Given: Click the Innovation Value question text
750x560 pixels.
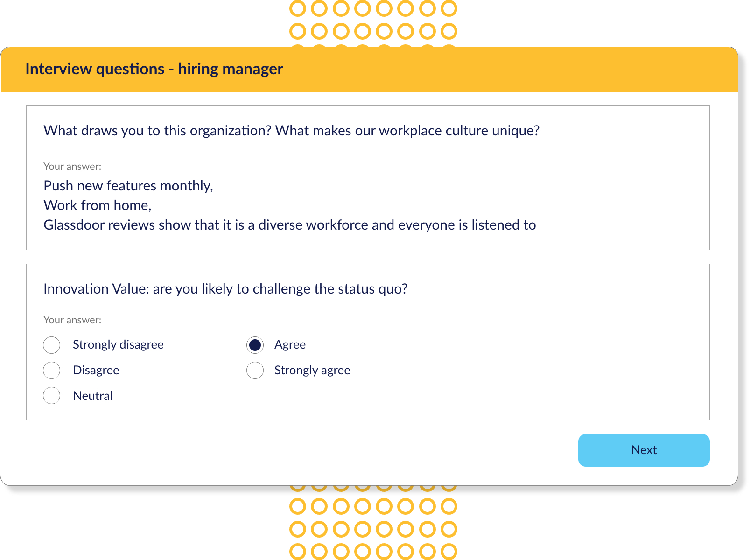Looking at the screenshot, I should coord(225,289).
